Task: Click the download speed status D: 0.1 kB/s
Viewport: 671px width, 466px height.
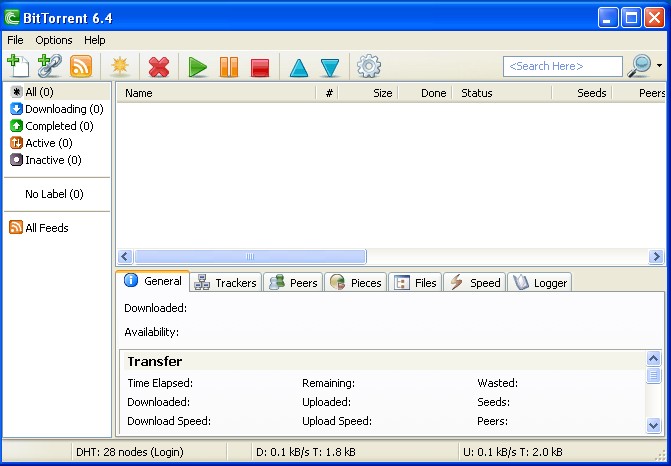Action: pos(306,452)
